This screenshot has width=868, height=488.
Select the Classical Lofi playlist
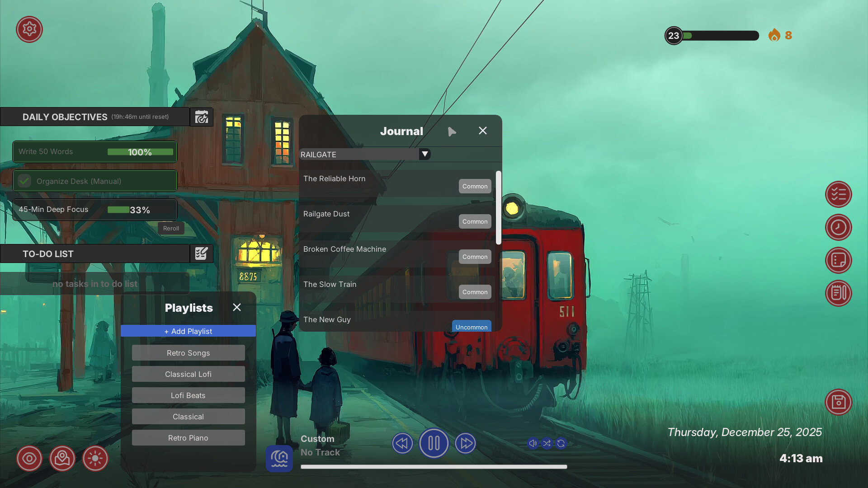(188, 374)
